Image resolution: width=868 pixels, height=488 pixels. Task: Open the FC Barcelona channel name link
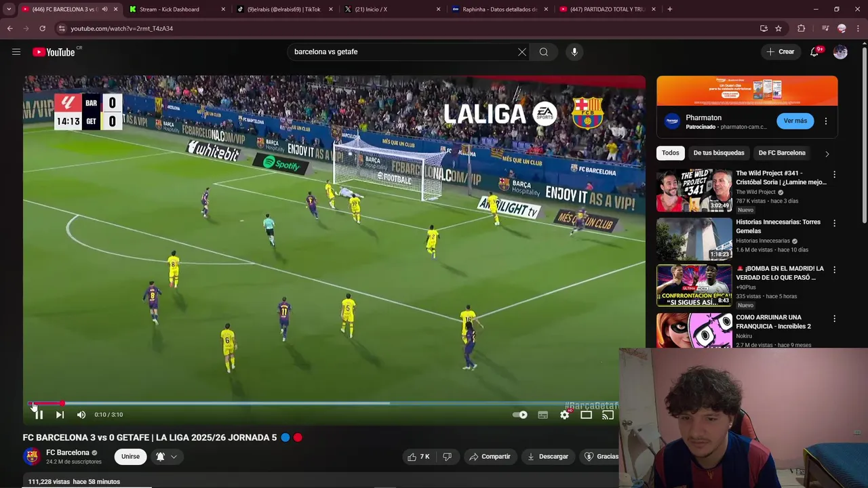68,453
